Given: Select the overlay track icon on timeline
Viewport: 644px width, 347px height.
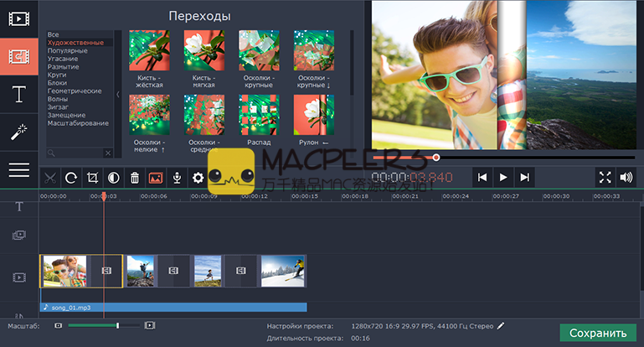Looking at the screenshot, I should 19,236.
